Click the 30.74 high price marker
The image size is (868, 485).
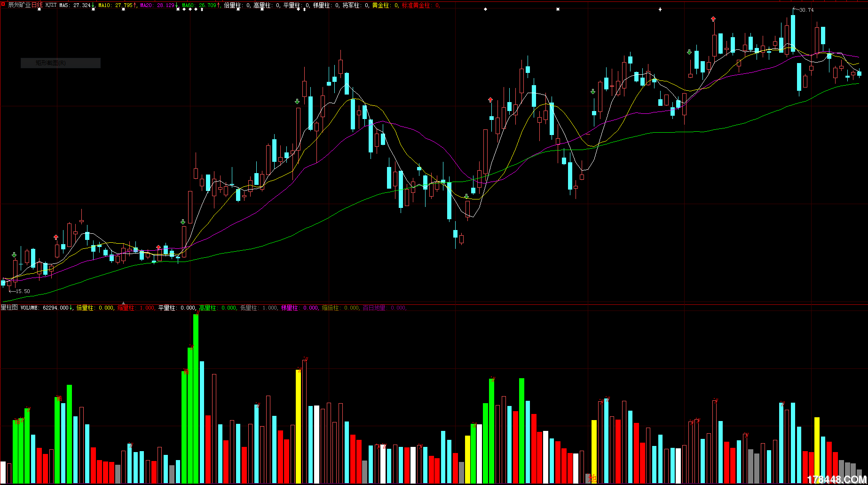[806, 10]
